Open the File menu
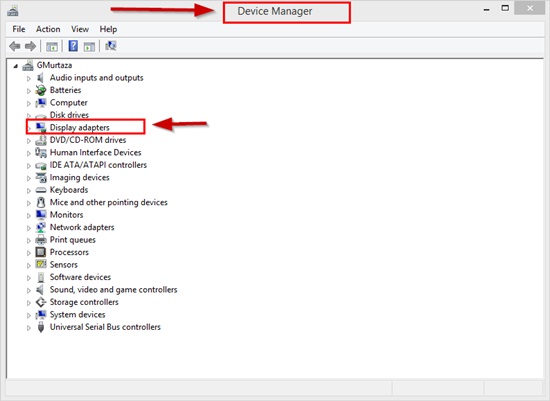This screenshot has width=550, height=401. (x=19, y=29)
